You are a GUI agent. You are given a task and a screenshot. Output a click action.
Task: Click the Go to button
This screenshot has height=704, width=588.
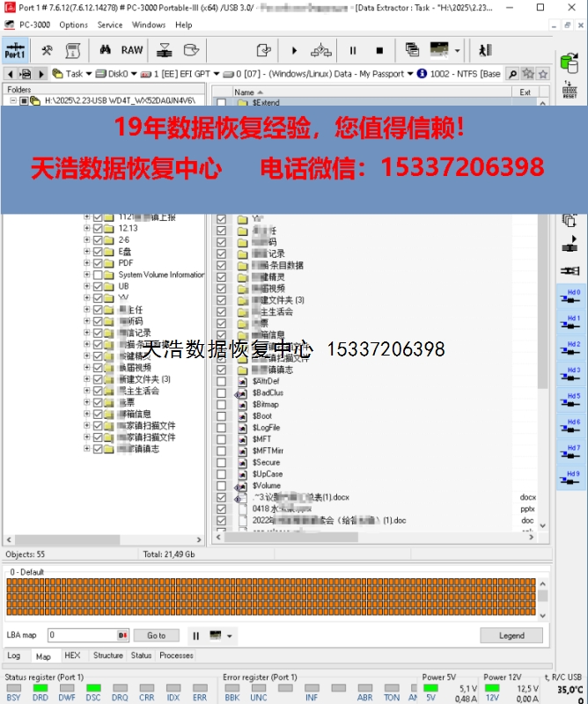coord(156,635)
